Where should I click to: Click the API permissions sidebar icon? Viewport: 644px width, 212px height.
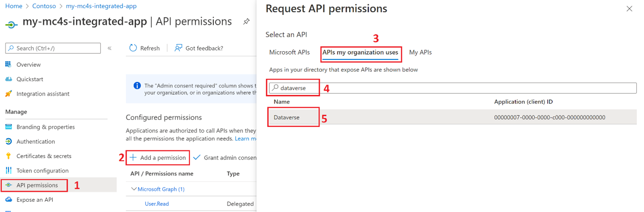click(x=9, y=185)
